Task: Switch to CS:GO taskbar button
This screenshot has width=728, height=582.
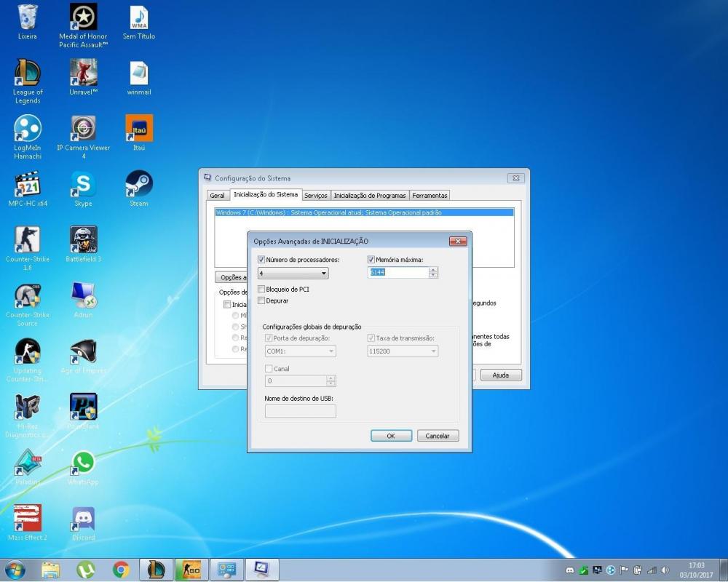Action: (191, 570)
